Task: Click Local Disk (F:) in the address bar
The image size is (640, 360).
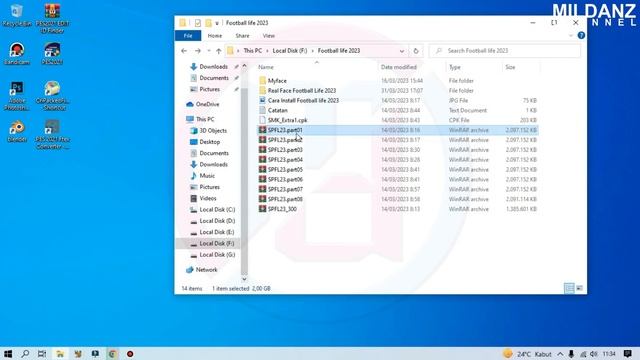Action: pos(290,51)
